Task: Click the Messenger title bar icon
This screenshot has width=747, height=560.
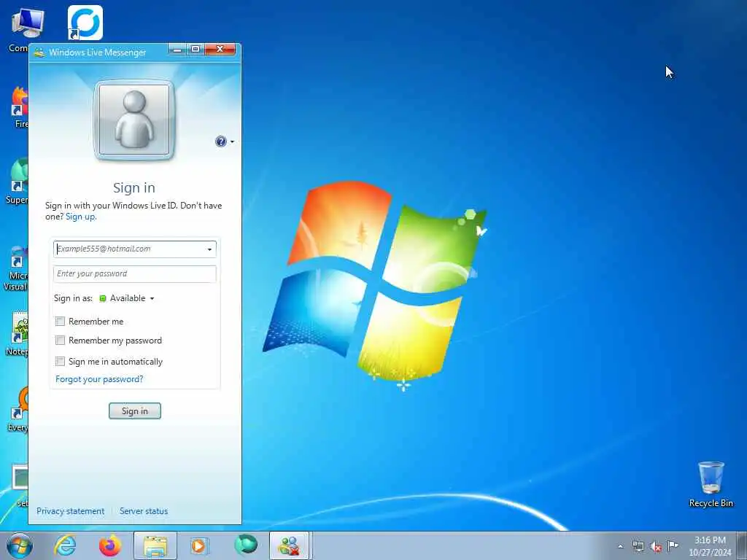Action: 39,52
